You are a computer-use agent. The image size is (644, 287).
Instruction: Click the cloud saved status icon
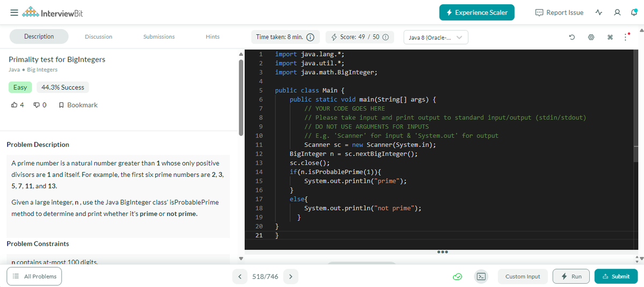457,277
